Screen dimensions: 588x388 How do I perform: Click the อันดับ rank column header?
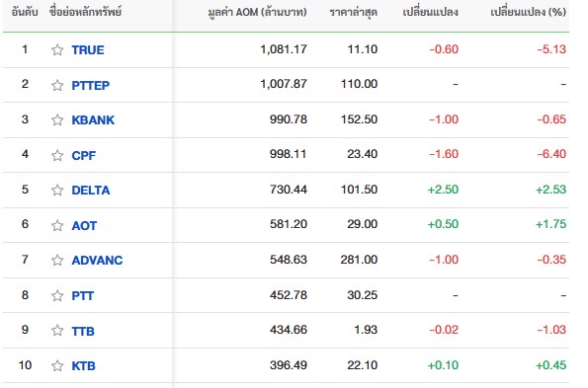coord(25,13)
